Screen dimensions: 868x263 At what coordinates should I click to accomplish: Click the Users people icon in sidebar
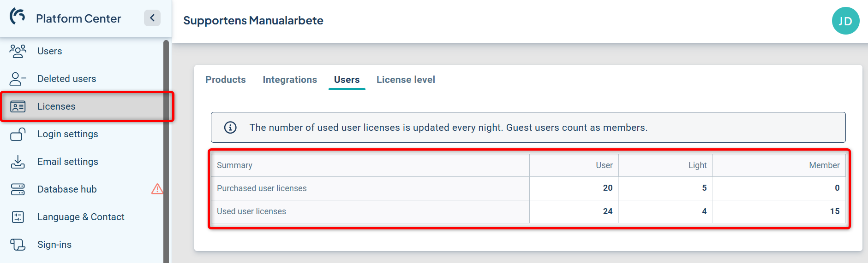point(18,51)
